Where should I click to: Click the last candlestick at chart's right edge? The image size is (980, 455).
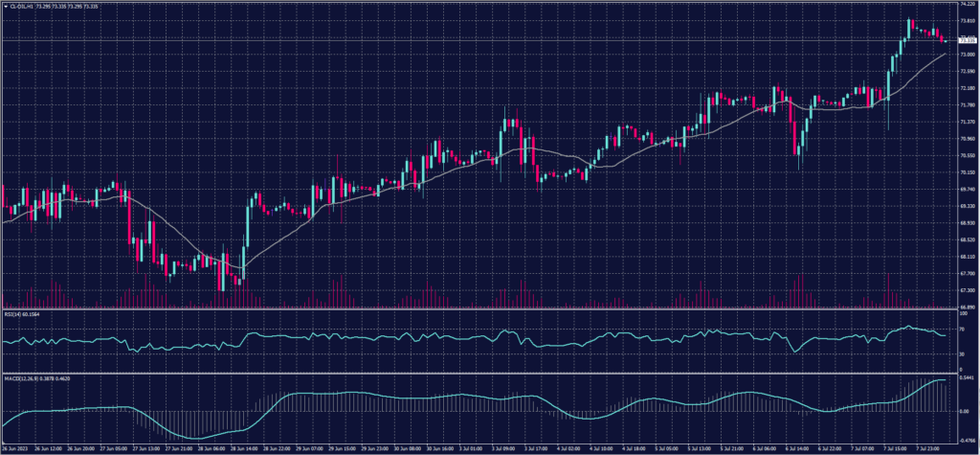(x=946, y=40)
